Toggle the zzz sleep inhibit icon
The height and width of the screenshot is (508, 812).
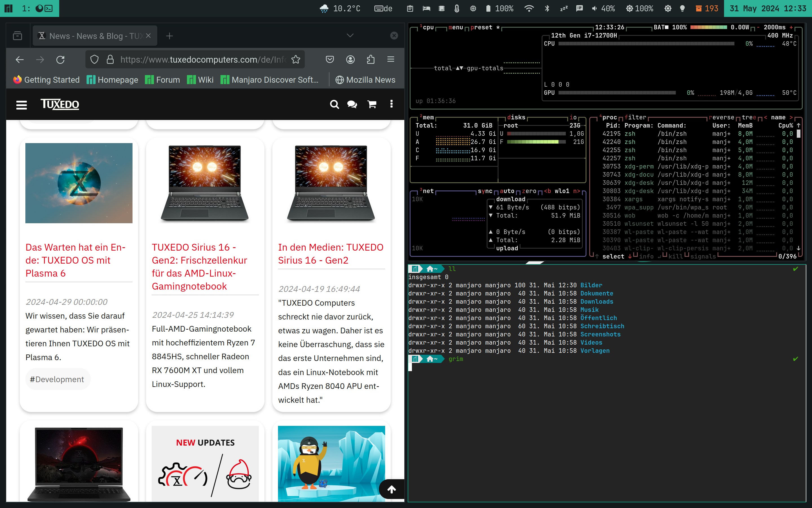(564, 8)
